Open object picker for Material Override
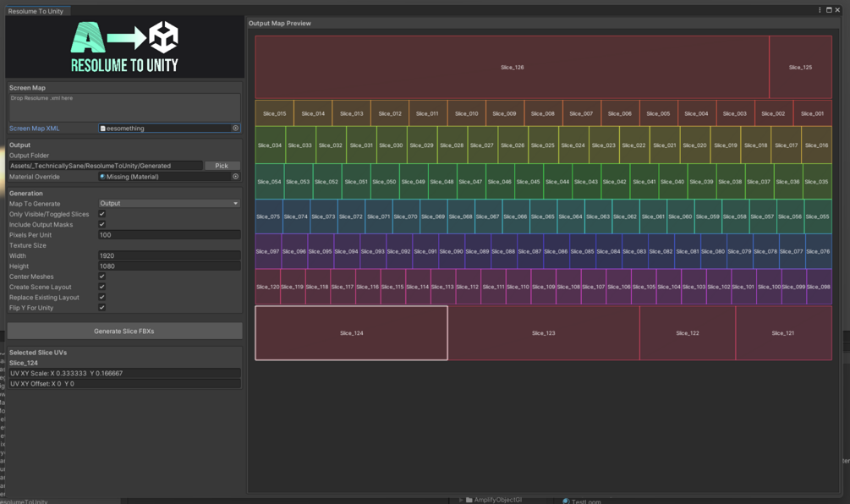Viewport: 850px width, 504px height. [x=235, y=177]
